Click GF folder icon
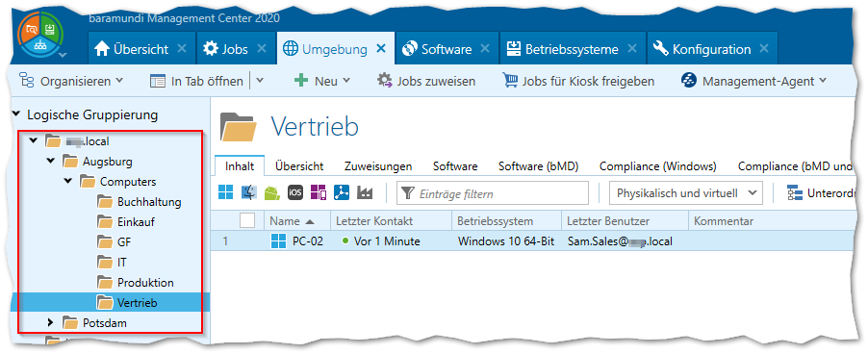This screenshot has width=868, height=354. [x=105, y=241]
